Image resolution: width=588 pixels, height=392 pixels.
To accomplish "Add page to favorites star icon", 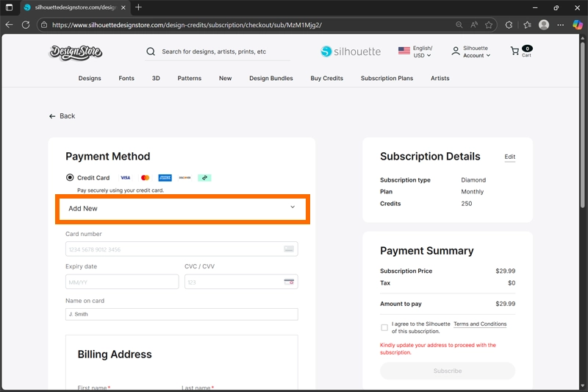I will [x=489, y=24].
